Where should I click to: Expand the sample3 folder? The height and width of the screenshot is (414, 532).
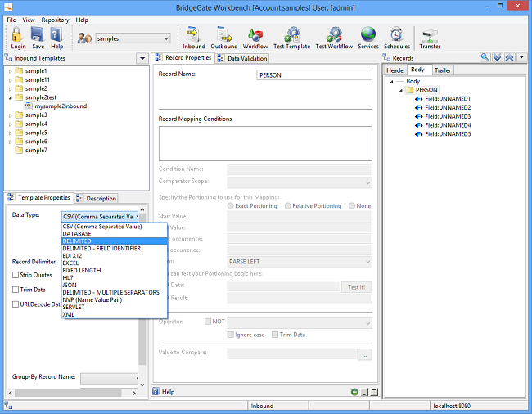10,115
